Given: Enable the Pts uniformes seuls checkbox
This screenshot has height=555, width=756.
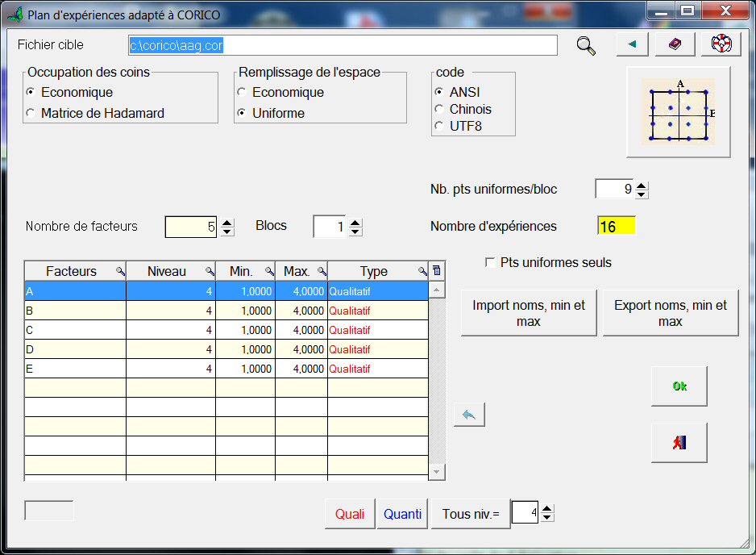Looking at the screenshot, I should (490, 263).
